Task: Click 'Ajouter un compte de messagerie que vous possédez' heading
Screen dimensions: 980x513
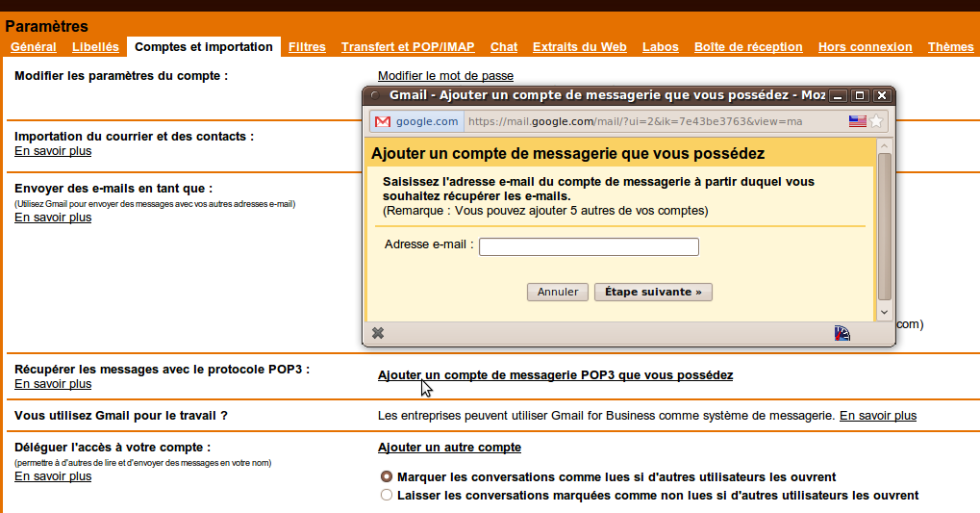Action: coord(567,153)
